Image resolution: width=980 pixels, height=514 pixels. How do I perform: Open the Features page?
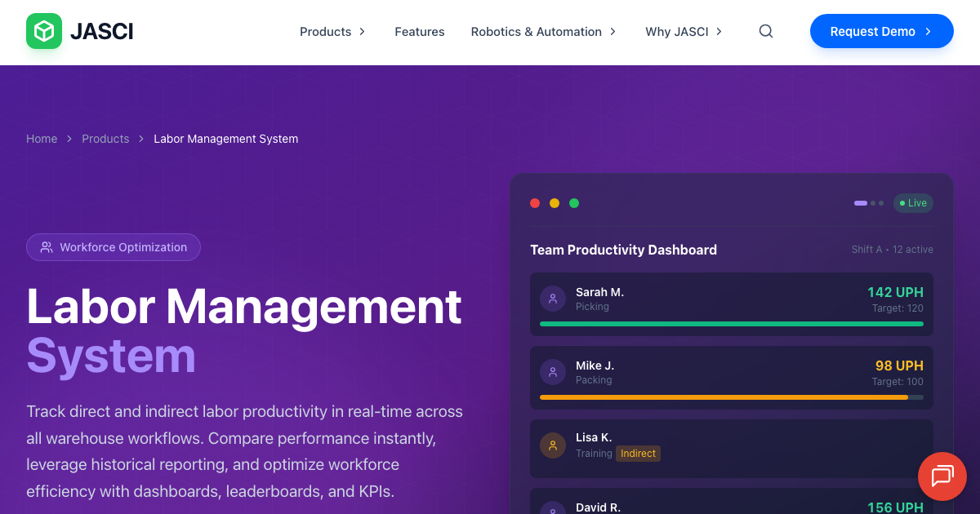coord(420,32)
